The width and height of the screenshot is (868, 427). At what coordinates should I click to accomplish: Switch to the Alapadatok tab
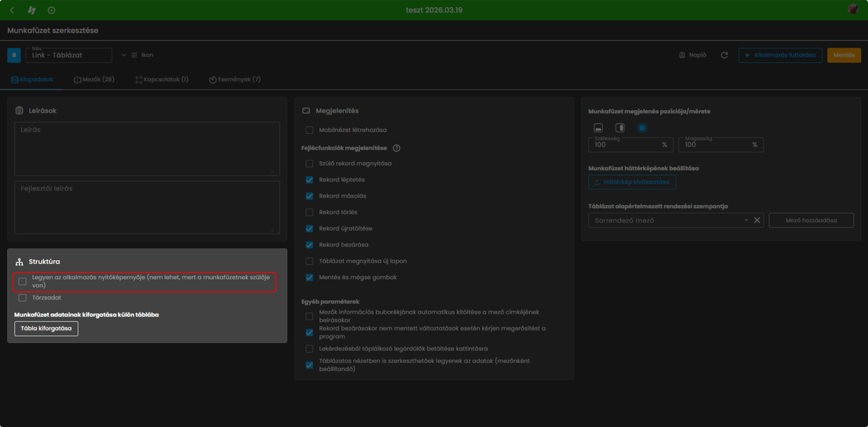[x=32, y=80]
